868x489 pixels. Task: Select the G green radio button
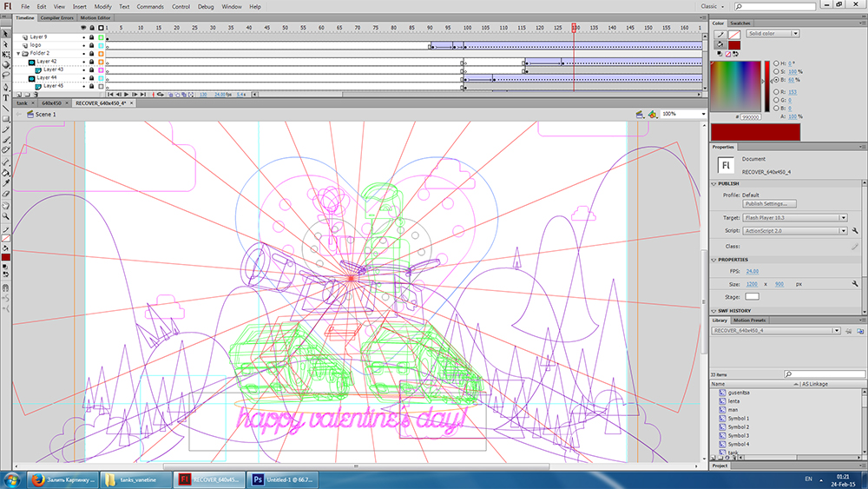[x=776, y=100]
